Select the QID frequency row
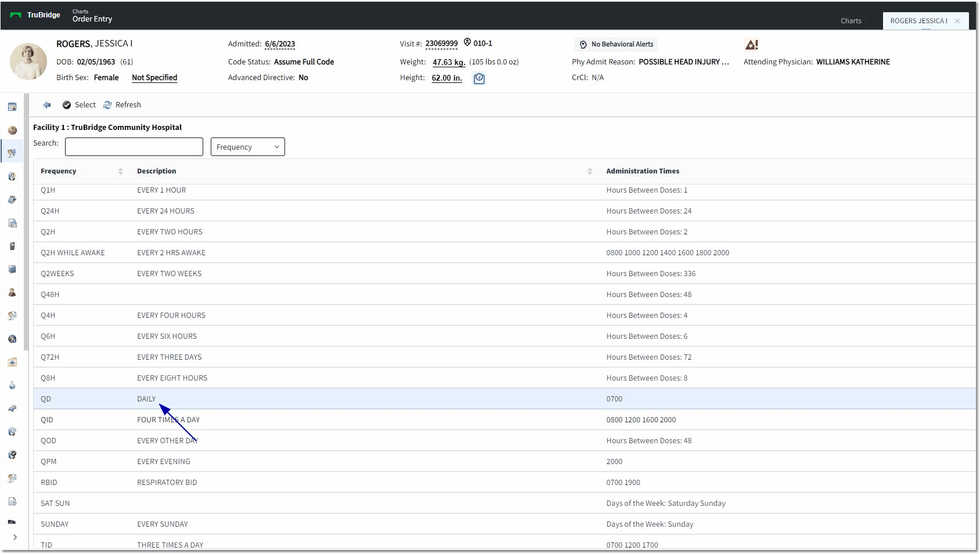980x554 pixels. click(505, 419)
